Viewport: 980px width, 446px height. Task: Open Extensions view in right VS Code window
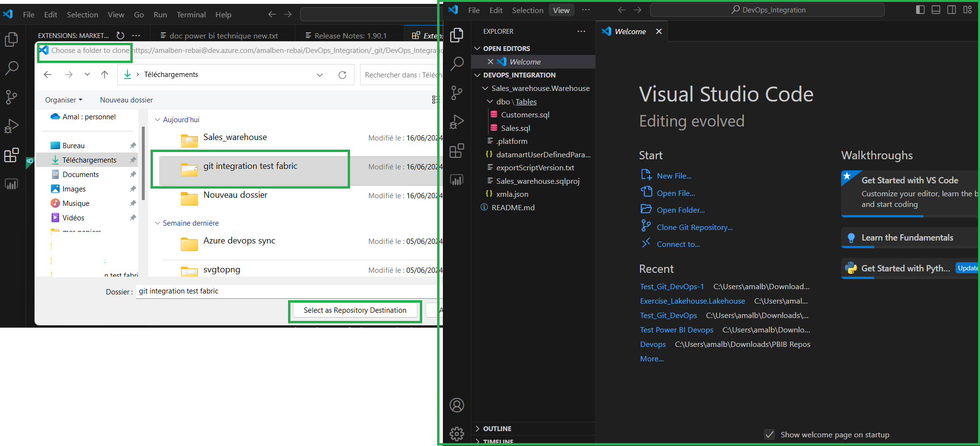(x=457, y=151)
